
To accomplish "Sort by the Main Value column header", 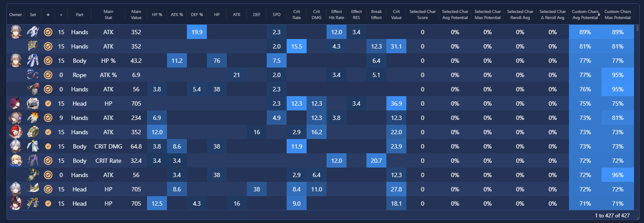I will [x=136, y=14].
